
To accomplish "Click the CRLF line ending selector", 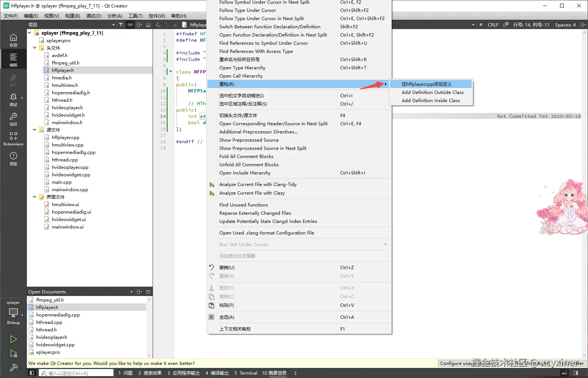I will coord(493,25).
